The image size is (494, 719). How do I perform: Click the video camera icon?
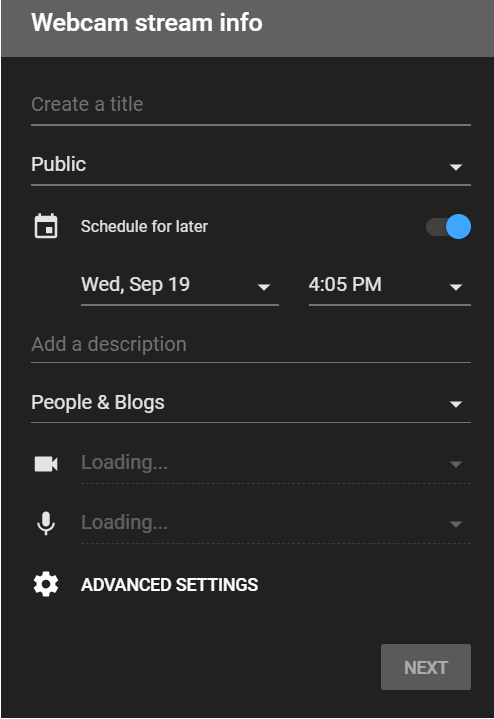[x=46, y=464]
